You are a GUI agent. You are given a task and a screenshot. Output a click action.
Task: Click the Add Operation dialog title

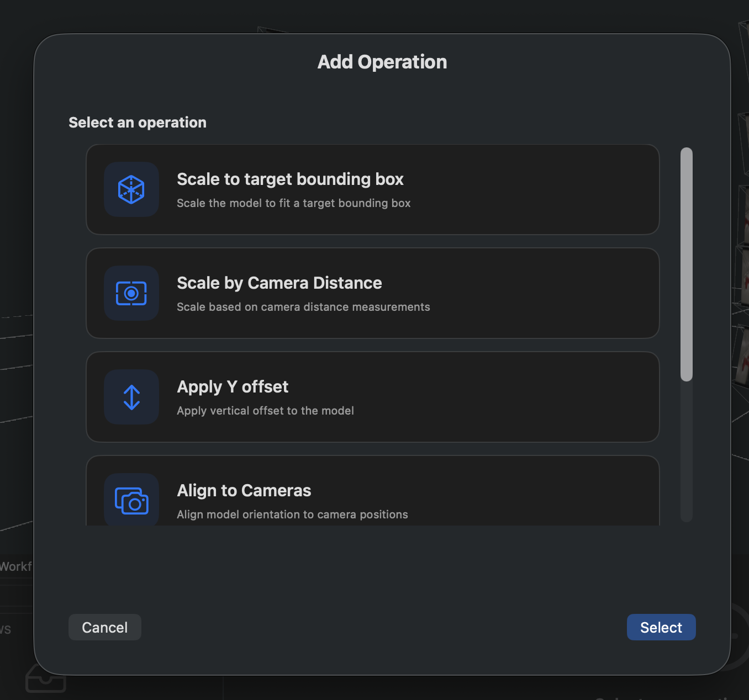382,61
